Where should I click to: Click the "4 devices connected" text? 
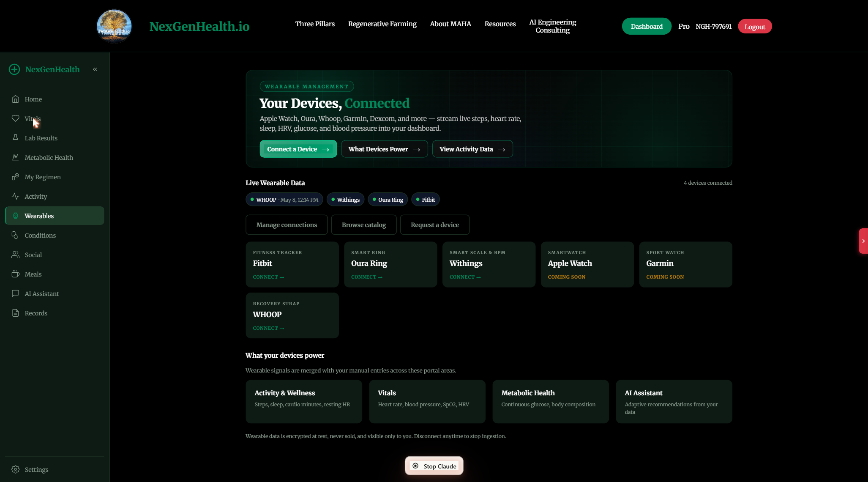[x=708, y=183]
